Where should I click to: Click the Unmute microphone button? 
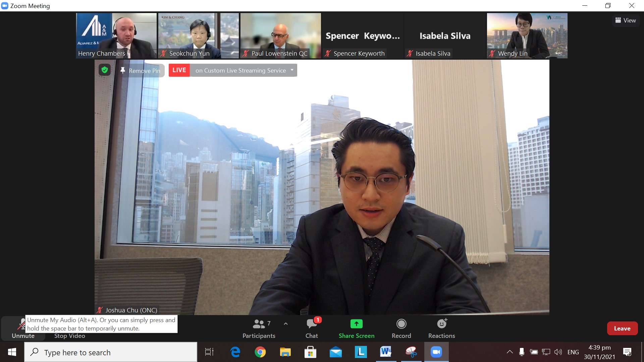[23, 328]
